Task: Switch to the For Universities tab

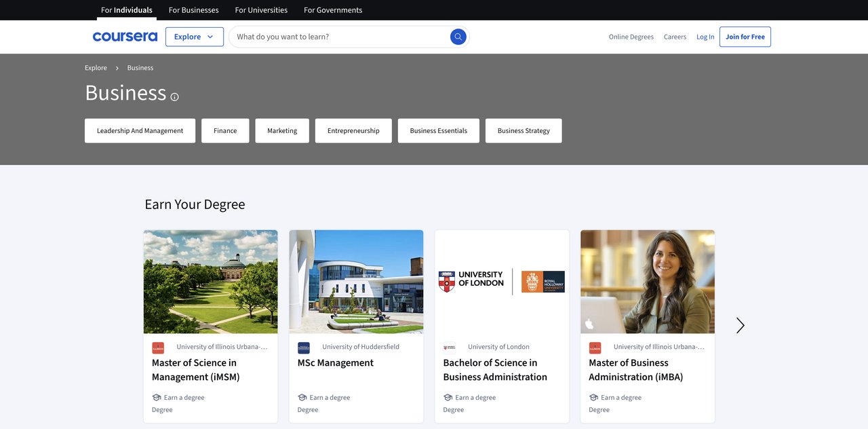Action: [261, 10]
